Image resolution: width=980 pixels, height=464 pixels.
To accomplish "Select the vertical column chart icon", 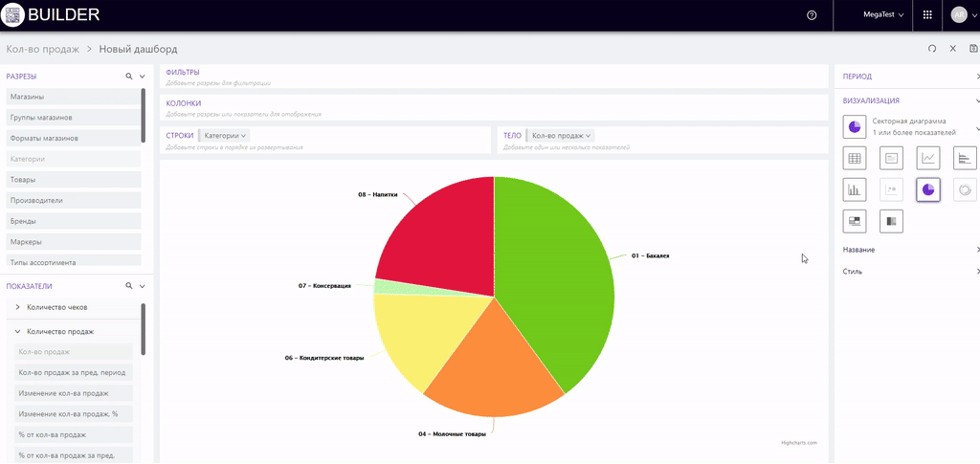I will tap(855, 189).
